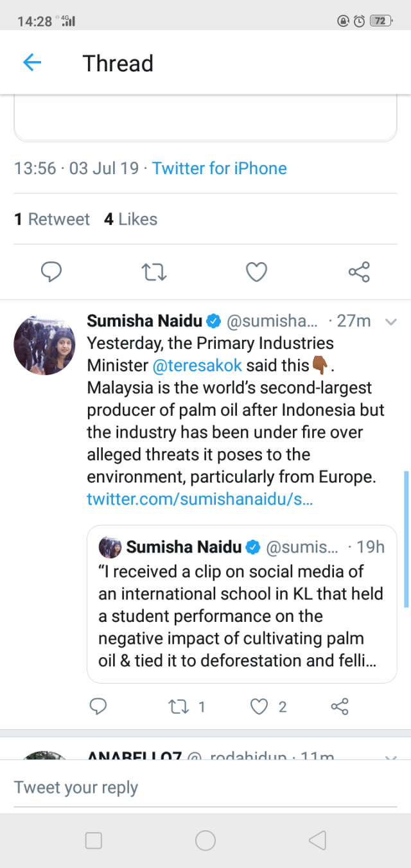Screen dimensions: 411x868
Task: Retweet the main tweet
Action: (x=154, y=272)
